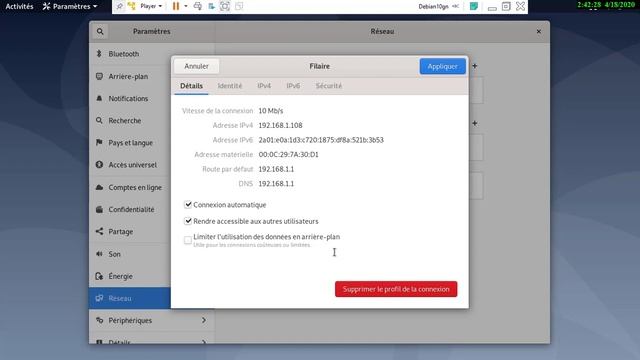The height and width of the screenshot is (360, 640).
Task: Click the hardware address 00:0C:29:7A:30:D1
Action: click(289, 155)
